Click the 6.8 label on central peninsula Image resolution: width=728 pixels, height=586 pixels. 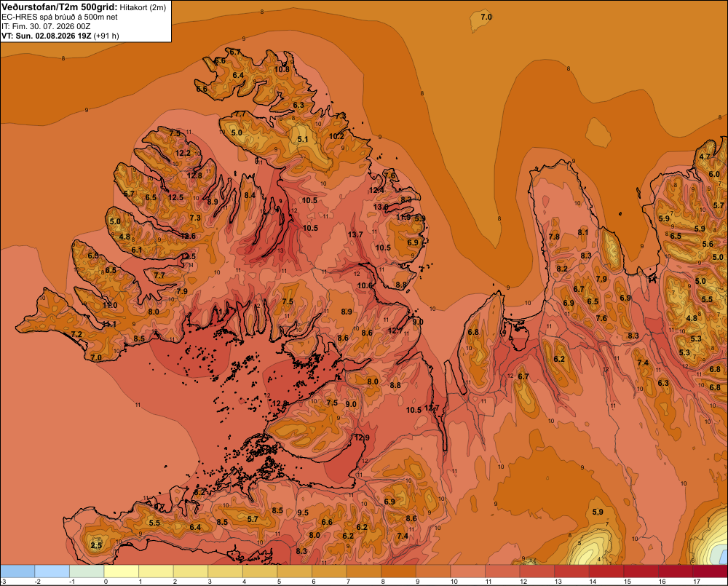(473, 332)
